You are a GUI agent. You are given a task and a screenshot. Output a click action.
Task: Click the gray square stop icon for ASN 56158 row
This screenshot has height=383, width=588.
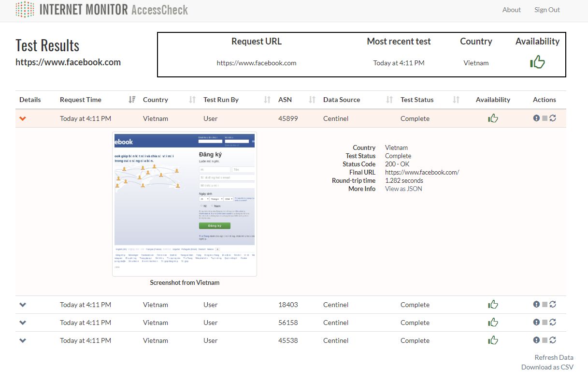545,323
